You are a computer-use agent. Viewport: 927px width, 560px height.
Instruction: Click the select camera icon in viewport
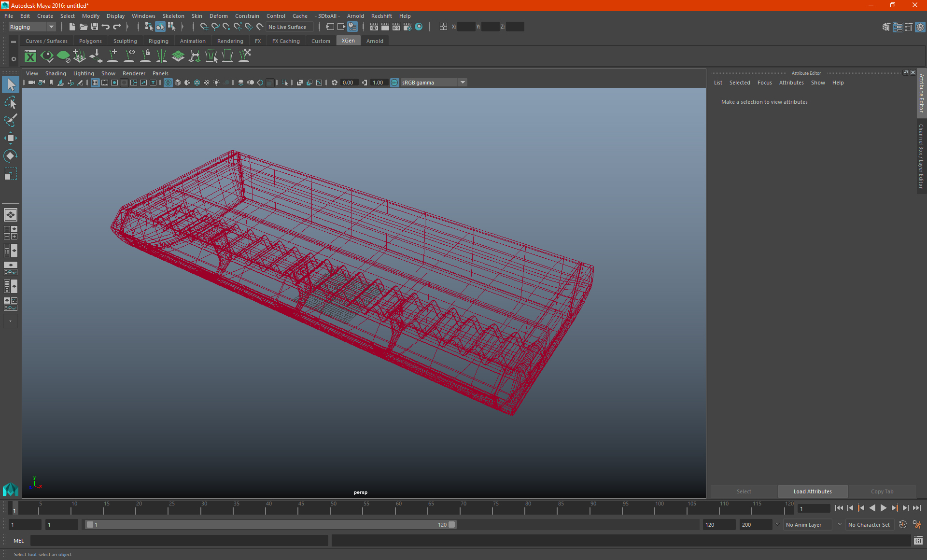31,83
